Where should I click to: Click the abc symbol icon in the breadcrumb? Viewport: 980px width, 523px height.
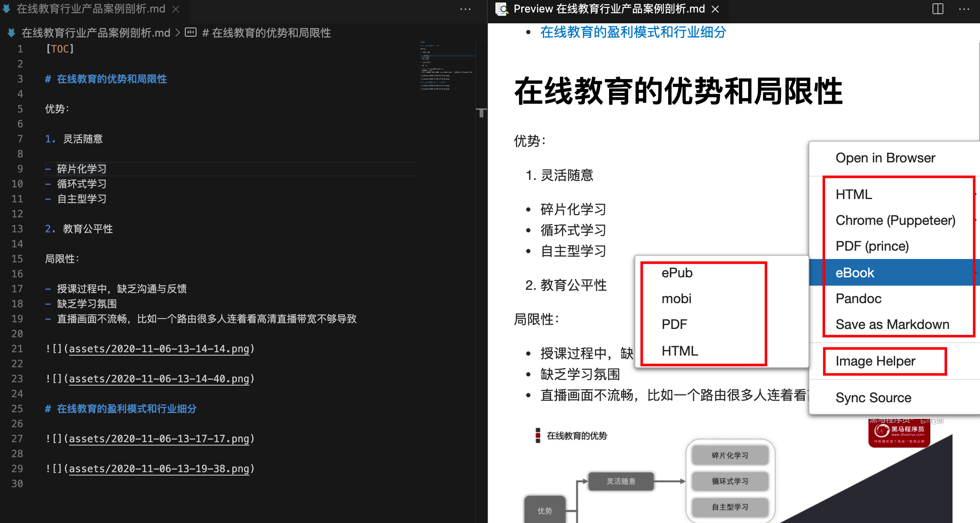point(191,32)
